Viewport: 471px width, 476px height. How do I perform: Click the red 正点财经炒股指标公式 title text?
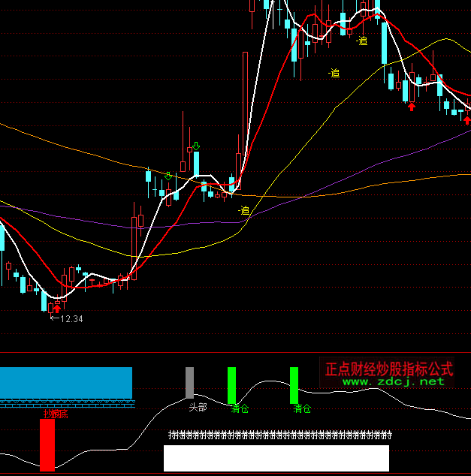388,369
